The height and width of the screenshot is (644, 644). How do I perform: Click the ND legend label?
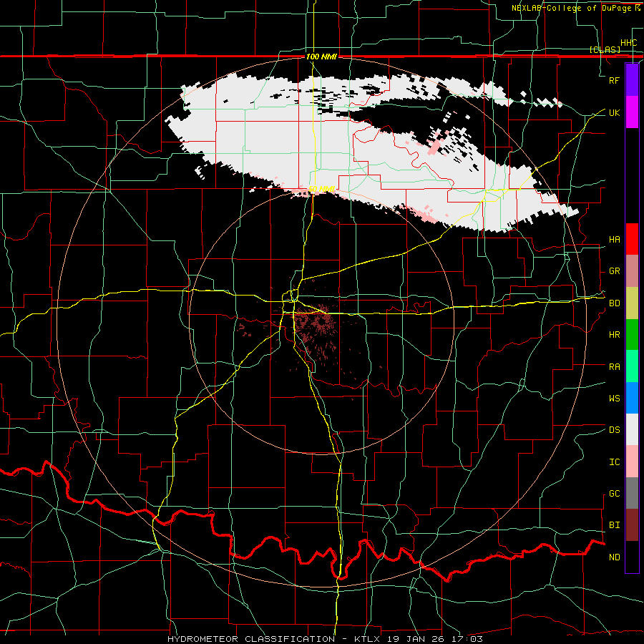pyautogui.click(x=615, y=557)
